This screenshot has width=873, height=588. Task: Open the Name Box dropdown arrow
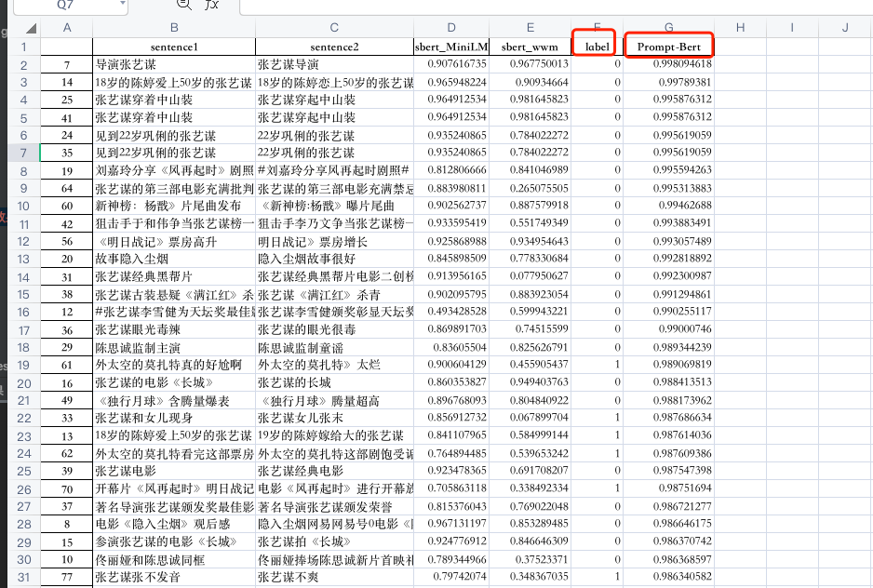coord(124,7)
